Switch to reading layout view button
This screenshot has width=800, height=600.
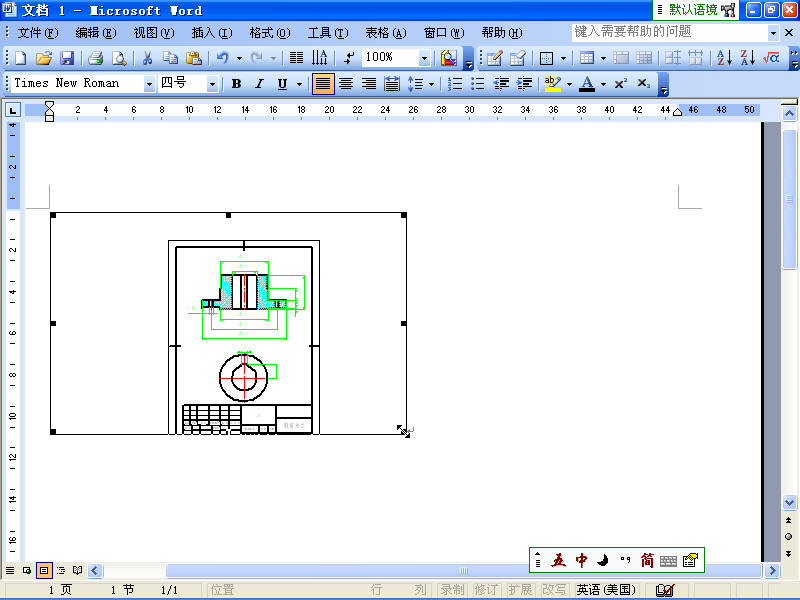(78, 570)
